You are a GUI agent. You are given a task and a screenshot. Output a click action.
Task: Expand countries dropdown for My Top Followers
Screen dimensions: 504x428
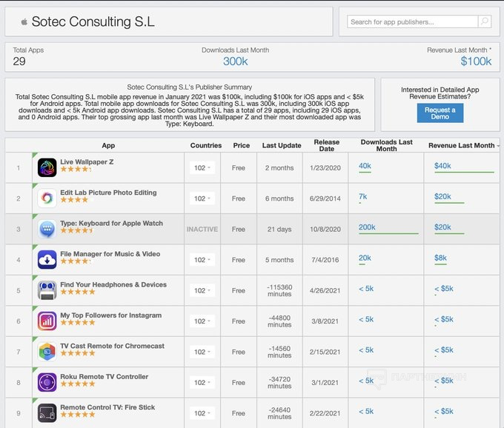202,321
